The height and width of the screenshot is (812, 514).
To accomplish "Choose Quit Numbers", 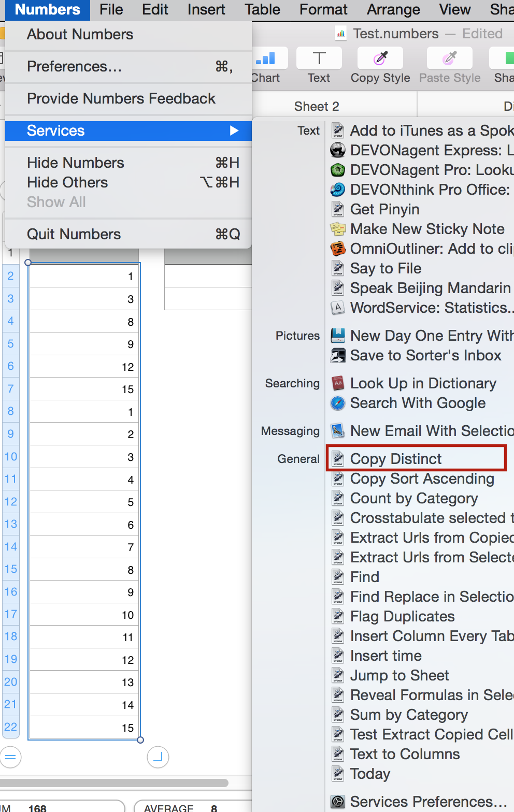I will (x=128, y=234).
